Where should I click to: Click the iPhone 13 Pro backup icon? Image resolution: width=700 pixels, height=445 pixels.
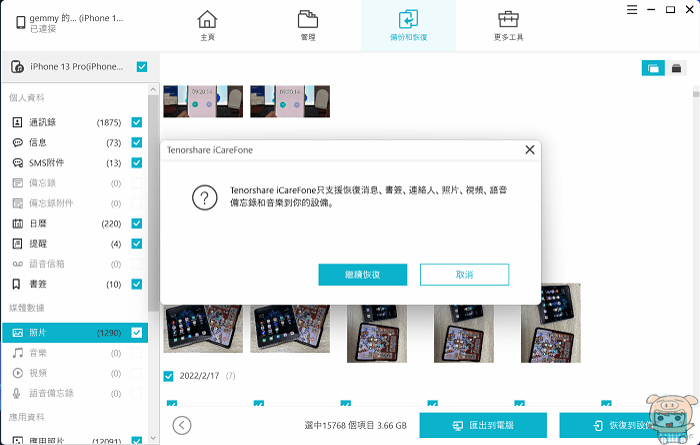[17, 67]
